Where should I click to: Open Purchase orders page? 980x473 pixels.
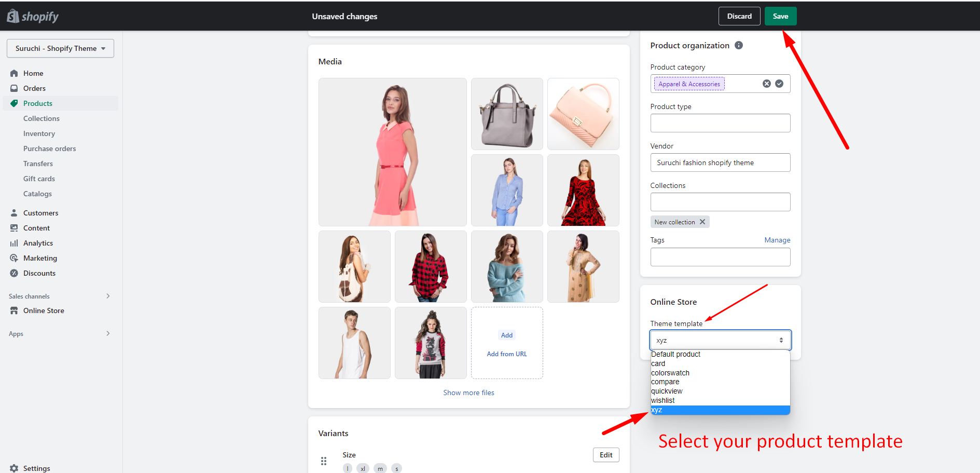(49, 148)
